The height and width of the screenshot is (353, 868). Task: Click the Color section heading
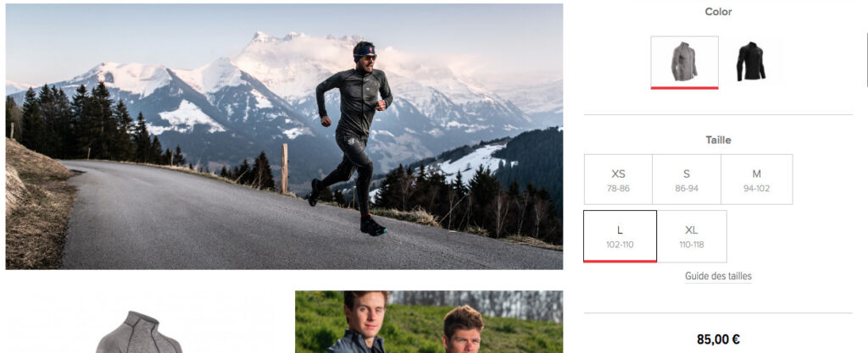pyautogui.click(x=718, y=12)
